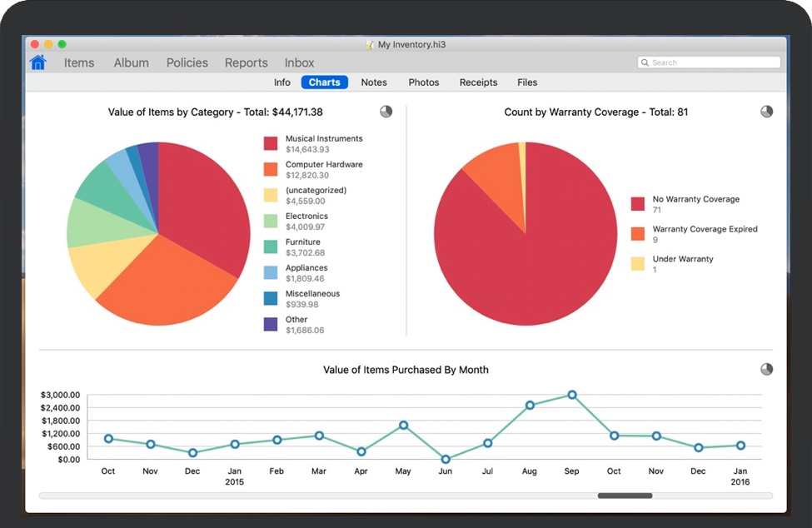Switch to the Notes tab
This screenshot has width=812, height=528.
pyautogui.click(x=374, y=82)
